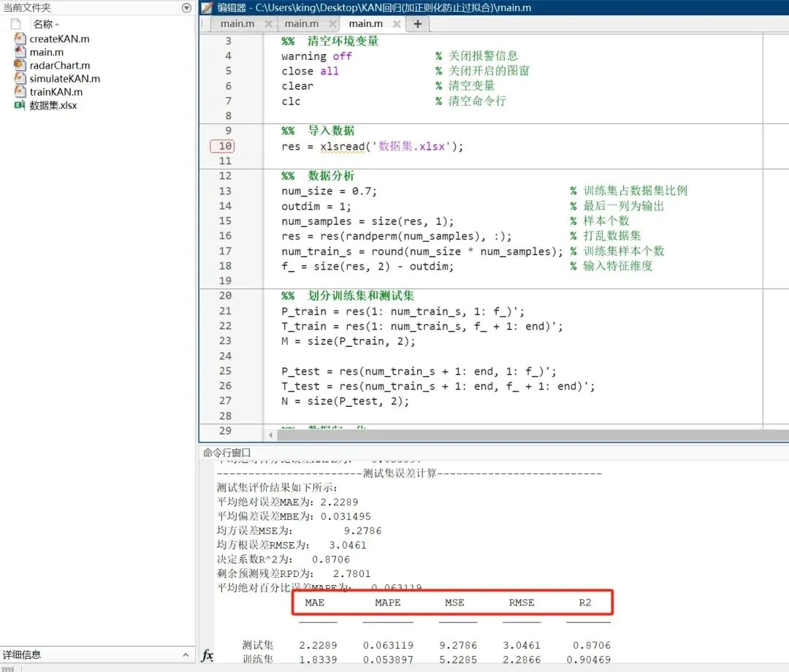
Task: Click 'M = size(P_train, 2);' line
Action: pos(348,341)
